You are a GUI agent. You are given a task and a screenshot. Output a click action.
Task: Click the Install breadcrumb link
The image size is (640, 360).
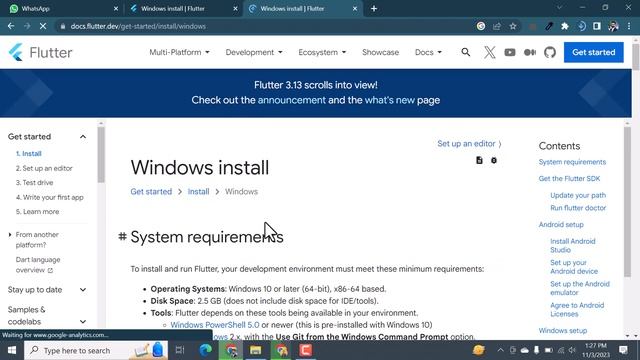tap(198, 191)
